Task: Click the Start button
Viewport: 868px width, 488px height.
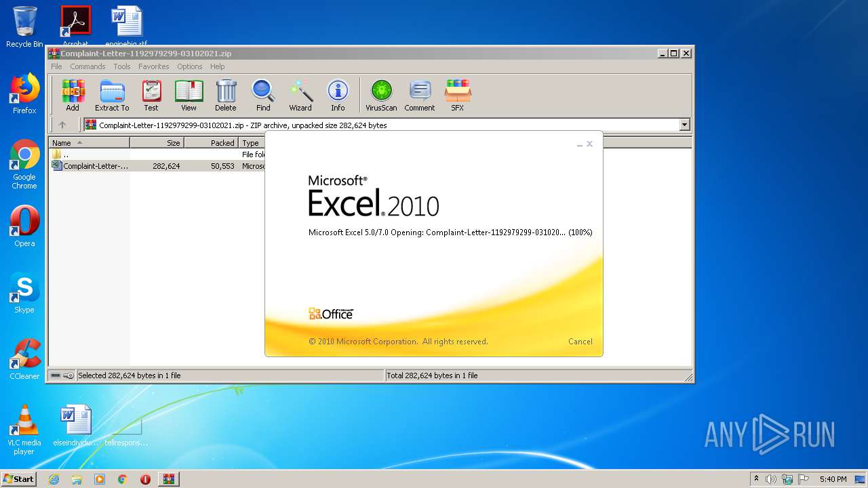Action: click(x=18, y=479)
